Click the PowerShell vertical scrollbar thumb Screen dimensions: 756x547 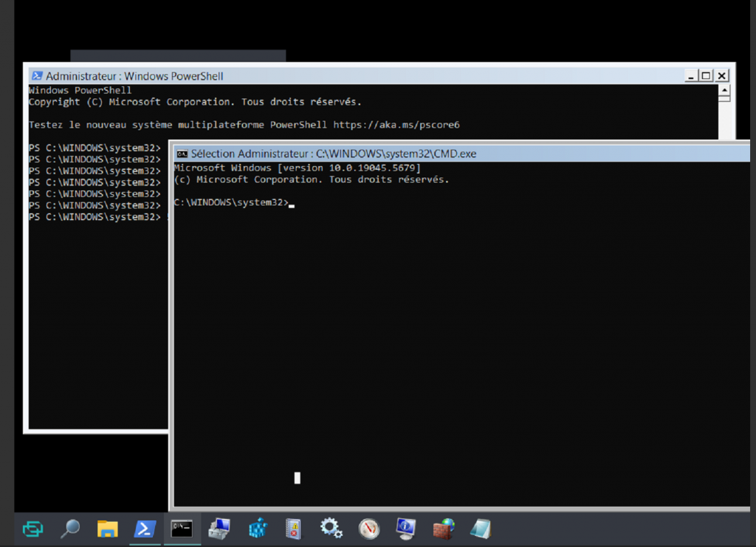click(x=724, y=99)
